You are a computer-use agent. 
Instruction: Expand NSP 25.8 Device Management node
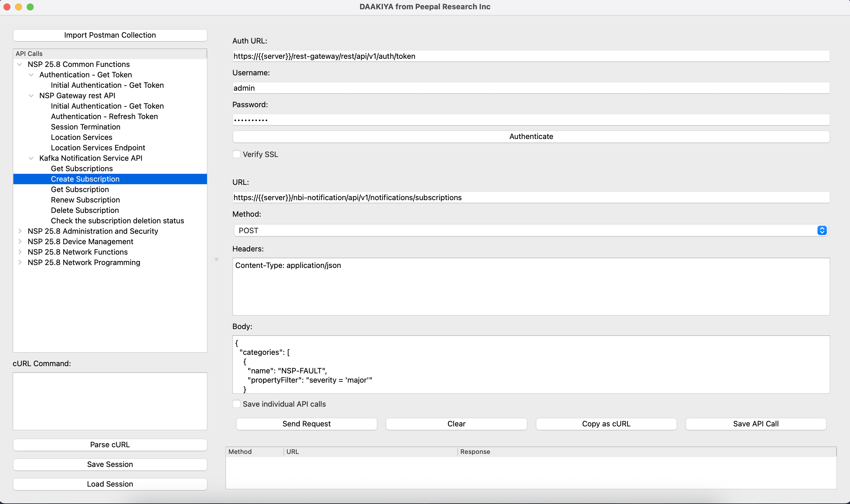click(20, 242)
